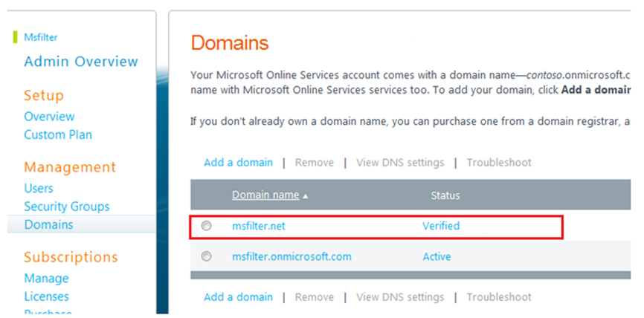
Task: Open Security Groups under Management
Action: [x=67, y=207]
